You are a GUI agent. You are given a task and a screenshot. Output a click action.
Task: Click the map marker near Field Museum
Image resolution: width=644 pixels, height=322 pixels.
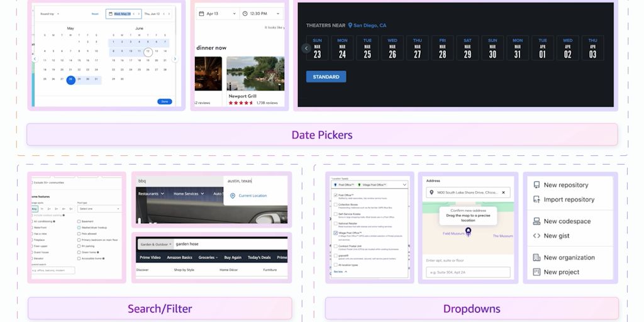[x=468, y=232]
